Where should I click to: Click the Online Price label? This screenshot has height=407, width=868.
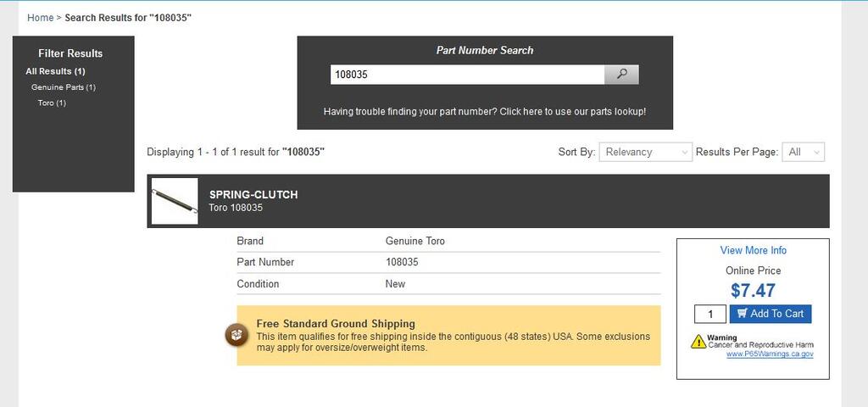pos(753,270)
